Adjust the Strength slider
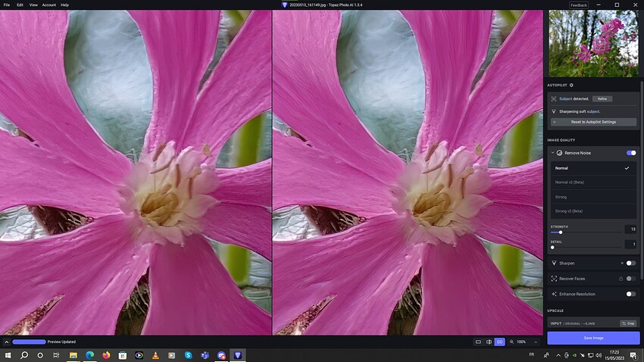This screenshot has width=644, height=362. pos(586,232)
